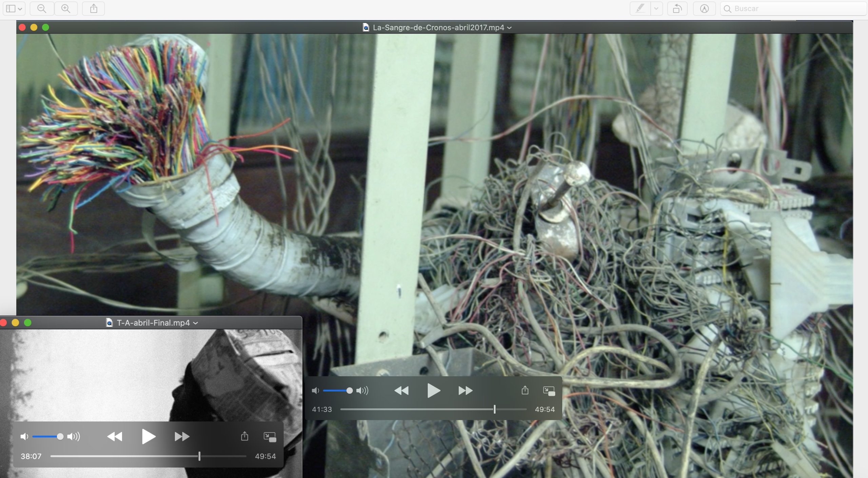Toggle picture-in-picture on La-Sangre-de-Cronos player
Image resolution: width=868 pixels, height=478 pixels.
(x=549, y=391)
